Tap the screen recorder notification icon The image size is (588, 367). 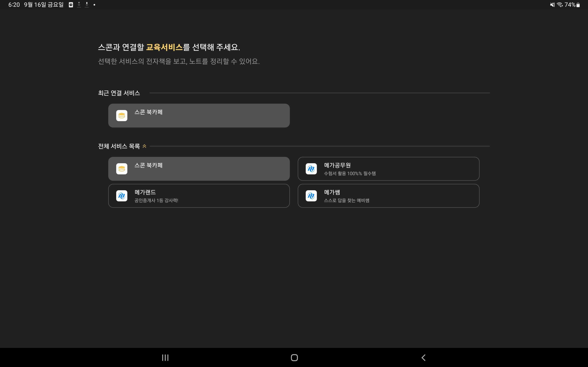click(71, 5)
